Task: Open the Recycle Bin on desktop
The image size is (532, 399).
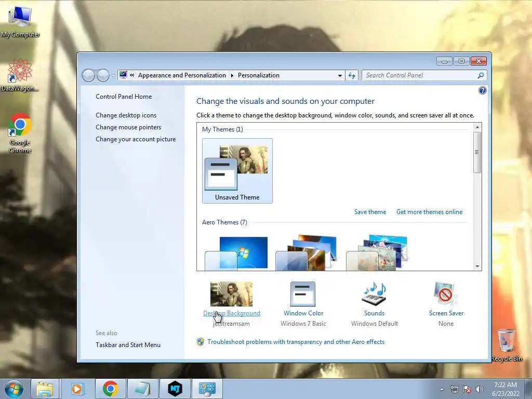Action: click(x=506, y=345)
